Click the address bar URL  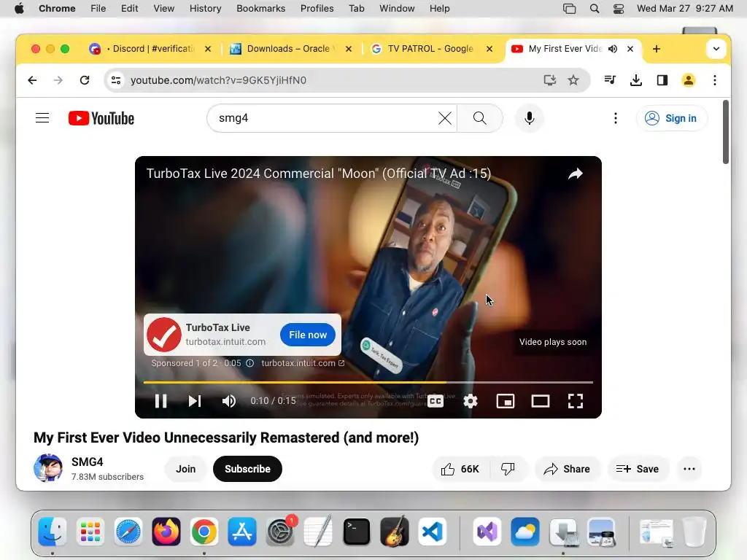coord(218,80)
